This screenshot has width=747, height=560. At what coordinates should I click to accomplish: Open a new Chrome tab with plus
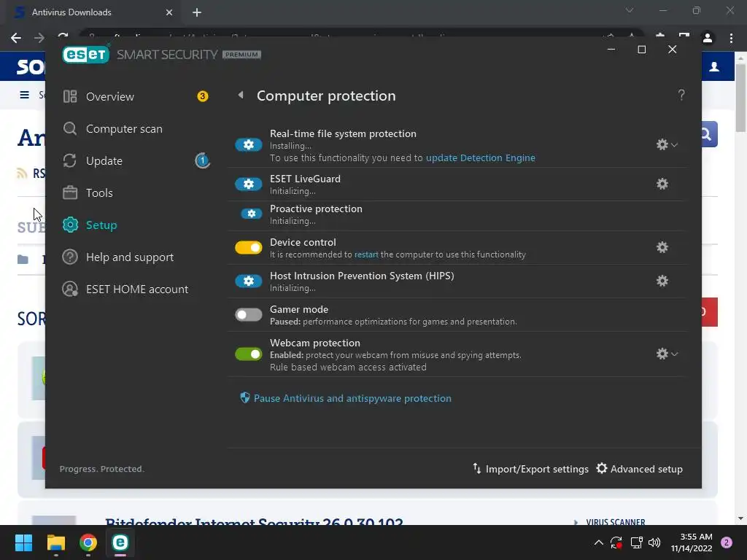197,12
